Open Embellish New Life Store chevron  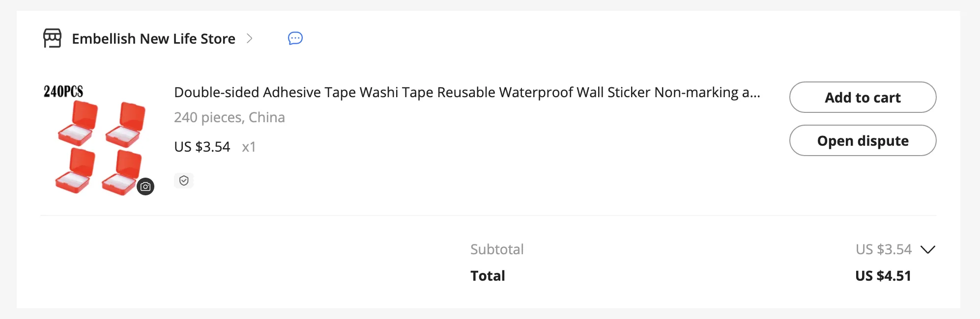[x=250, y=38]
